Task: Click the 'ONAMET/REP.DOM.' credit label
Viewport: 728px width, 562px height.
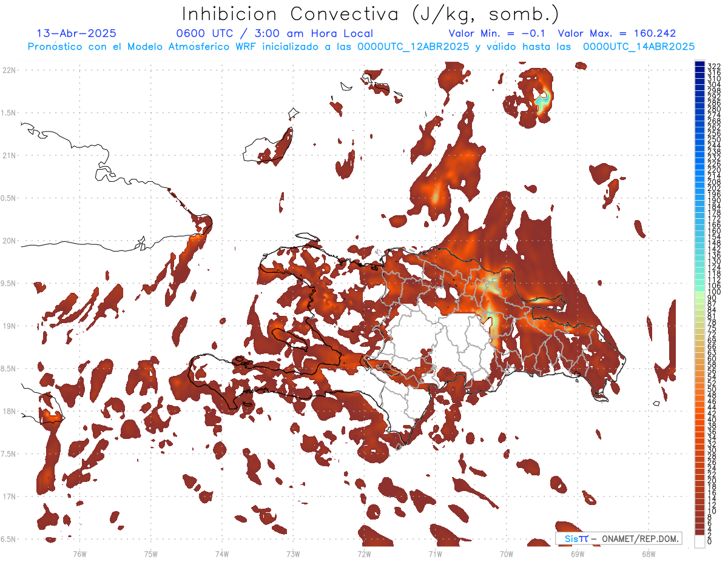Action: 639,538
